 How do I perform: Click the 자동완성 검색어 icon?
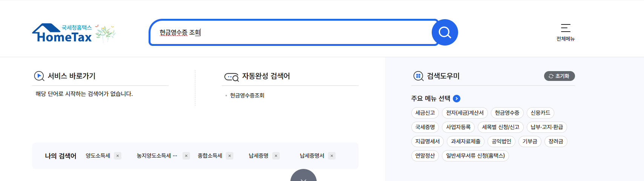(232, 77)
